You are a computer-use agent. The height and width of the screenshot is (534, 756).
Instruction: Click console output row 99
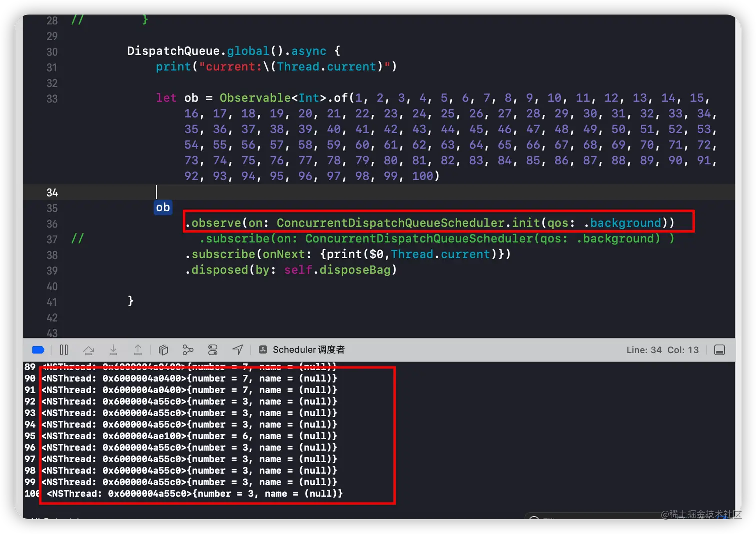pyautogui.click(x=181, y=482)
